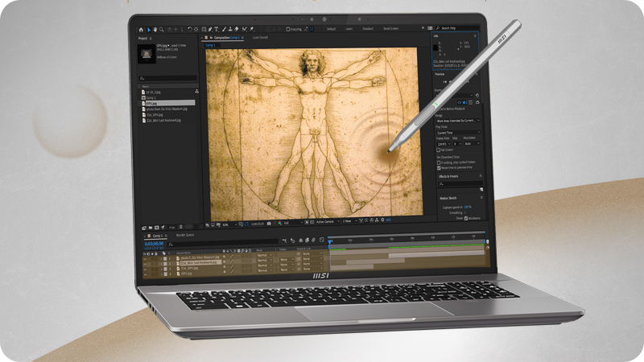Open the 50% magnification dropdown below viewer
Screen dimensions: 644x362
coord(229,224)
